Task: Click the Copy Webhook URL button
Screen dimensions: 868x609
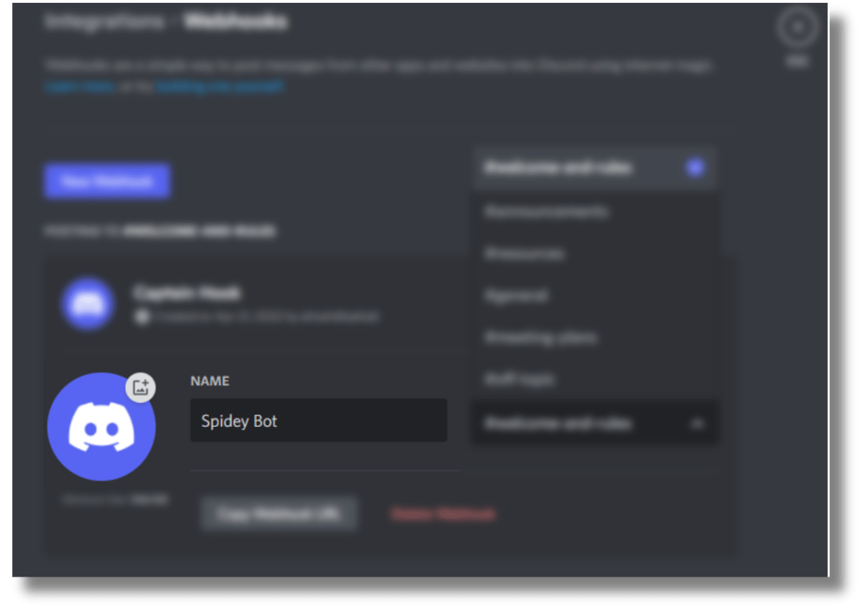Action: coord(279,514)
